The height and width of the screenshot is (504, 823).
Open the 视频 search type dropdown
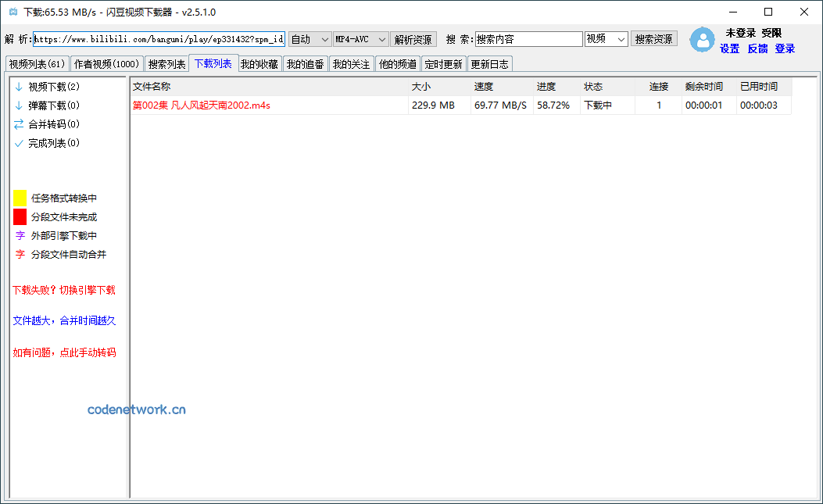click(x=606, y=38)
